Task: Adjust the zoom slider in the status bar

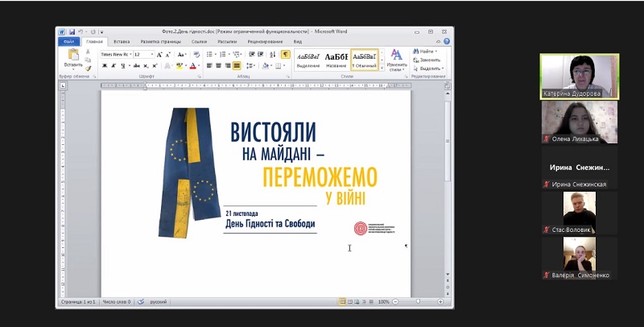Action: 418,301
